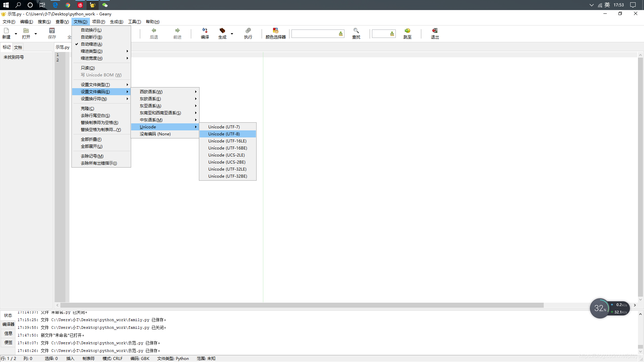Image resolution: width=644 pixels, height=362 pixels.
Task: Expand 西欧语系 encoding submenu
Action: coord(165,92)
